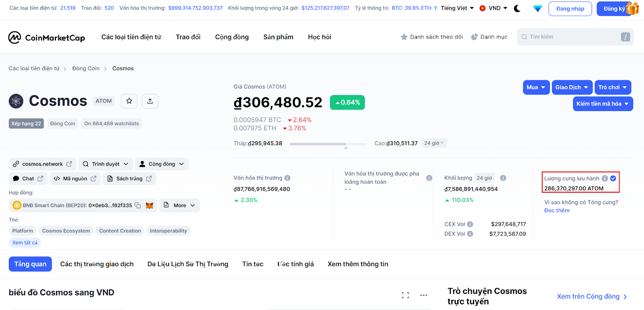Click the search magnifier icon
The height and width of the screenshot is (310, 644).
[524, 37]
